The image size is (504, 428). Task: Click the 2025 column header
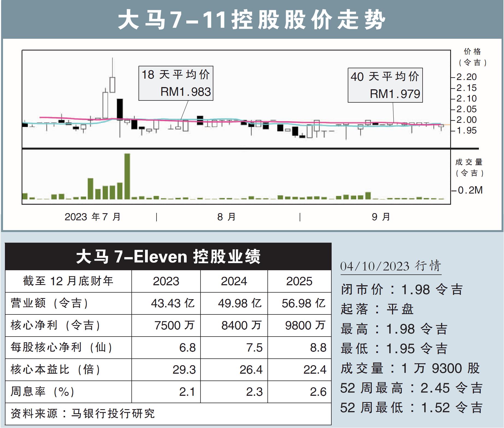click(x=299, y=281)
